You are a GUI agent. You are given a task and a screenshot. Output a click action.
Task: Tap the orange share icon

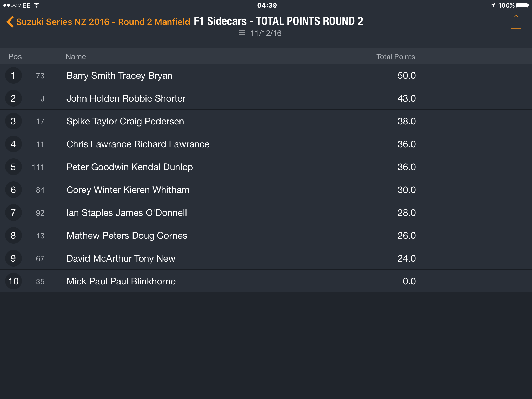pyautogui.click(x=516, y=22)
